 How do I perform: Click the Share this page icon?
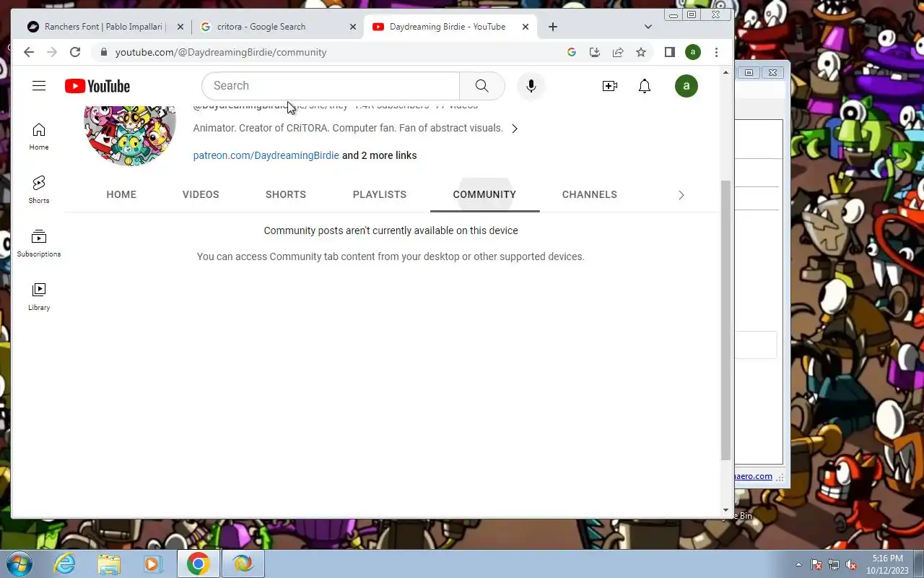pyautogui.click(x=618, y=52)
